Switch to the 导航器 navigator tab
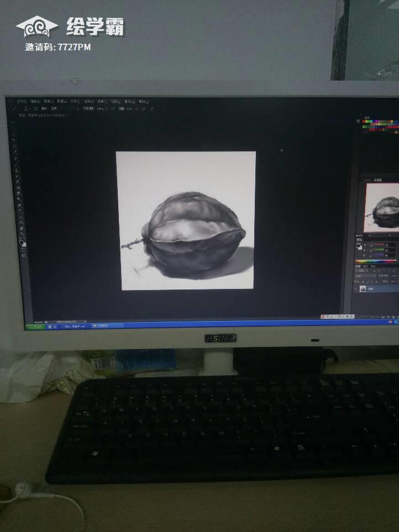This screenshot has height=532, width=399. (x=377, y=180)
